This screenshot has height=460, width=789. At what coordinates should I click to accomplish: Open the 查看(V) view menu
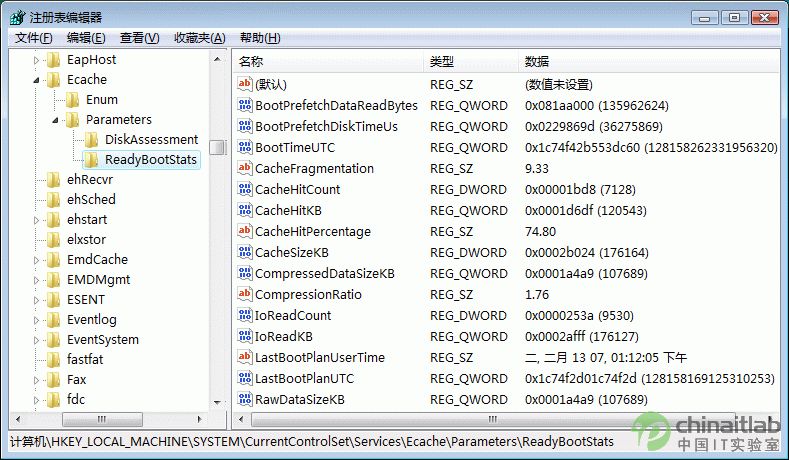click(x=139, y=38)
